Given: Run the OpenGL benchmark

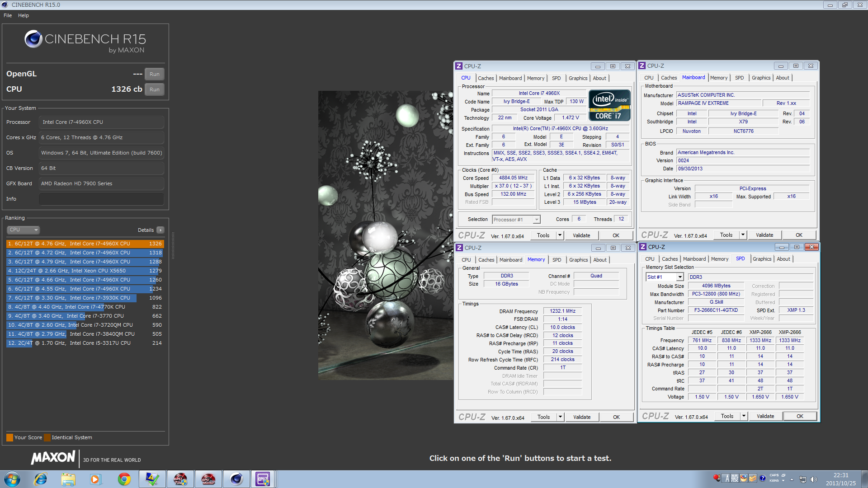Looking at the screenshot, I should tap(155, 74).
